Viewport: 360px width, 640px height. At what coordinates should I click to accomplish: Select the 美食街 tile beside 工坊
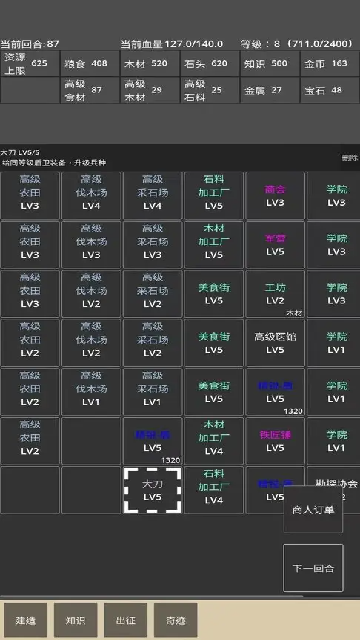[x=213, y=293]
